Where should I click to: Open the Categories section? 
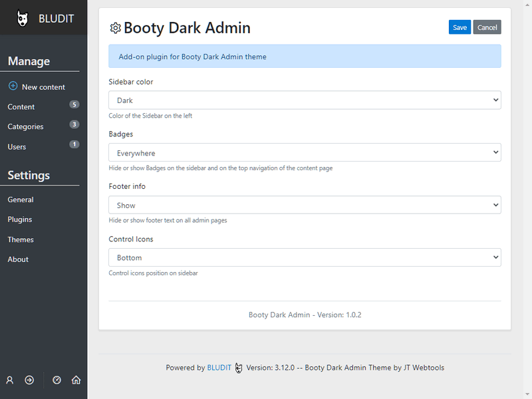(25, 126)
